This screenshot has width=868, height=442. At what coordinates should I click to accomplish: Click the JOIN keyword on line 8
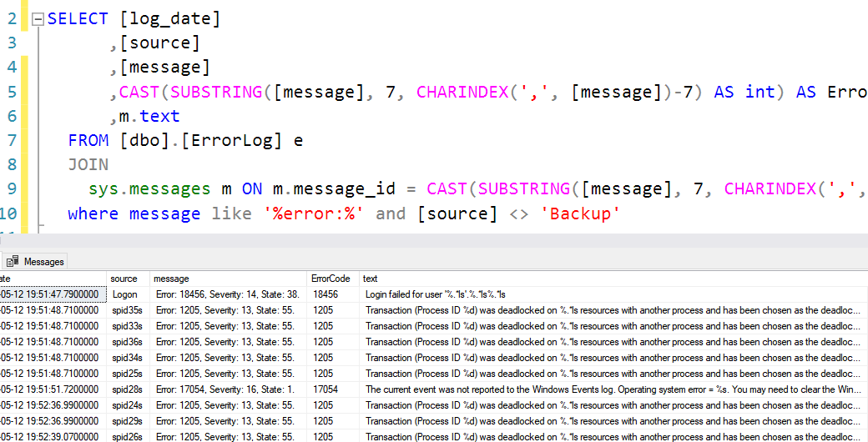click(x=88, y=165)
